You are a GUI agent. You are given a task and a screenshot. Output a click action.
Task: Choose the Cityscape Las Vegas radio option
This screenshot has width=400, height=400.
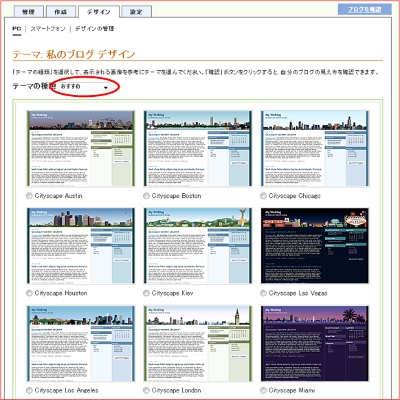tap(263, 293)
